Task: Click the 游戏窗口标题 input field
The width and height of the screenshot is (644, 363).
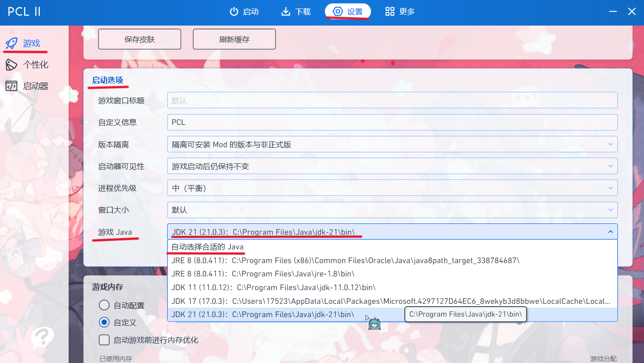Action: (393, 100)
